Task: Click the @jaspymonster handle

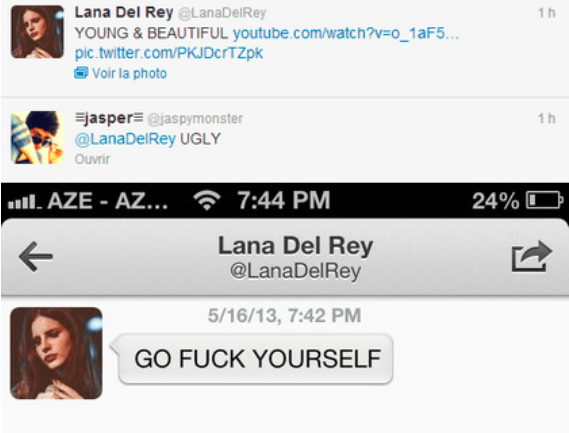Action: (x=195, y=119)
